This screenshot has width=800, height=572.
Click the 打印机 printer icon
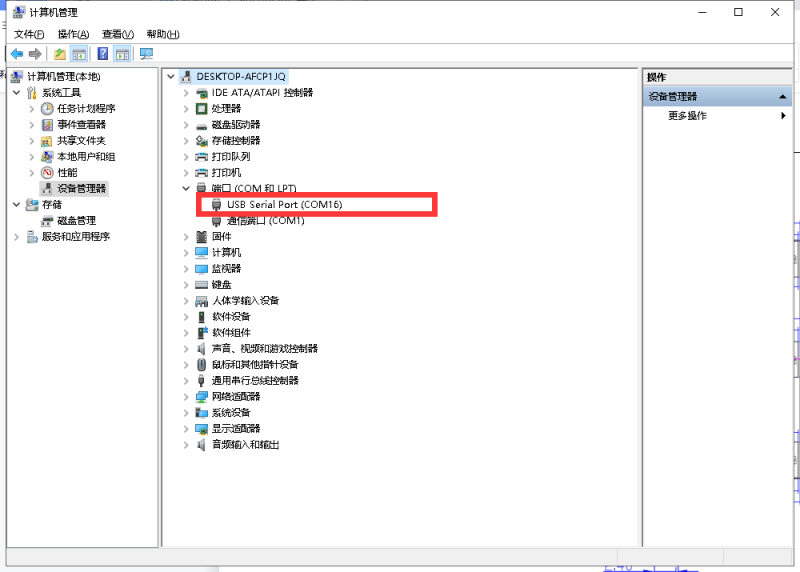[x=202, y=172]
